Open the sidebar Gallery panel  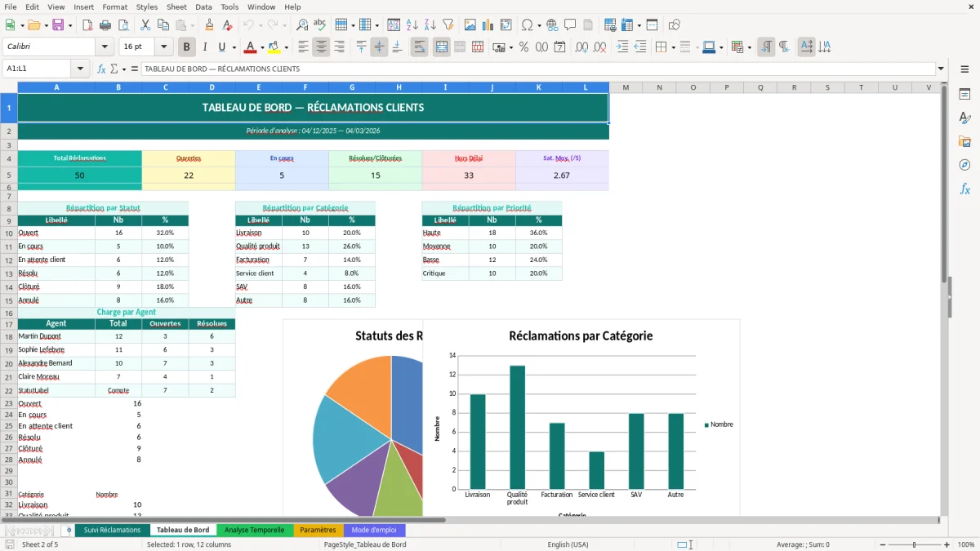tap(964, 141)
